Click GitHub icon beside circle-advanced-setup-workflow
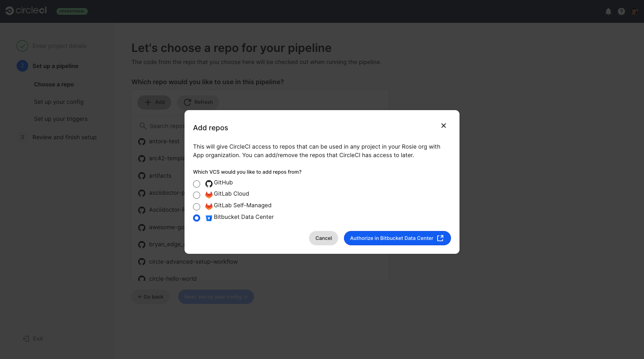The width and height of the screenshot is (644, 359). point(142,261)
